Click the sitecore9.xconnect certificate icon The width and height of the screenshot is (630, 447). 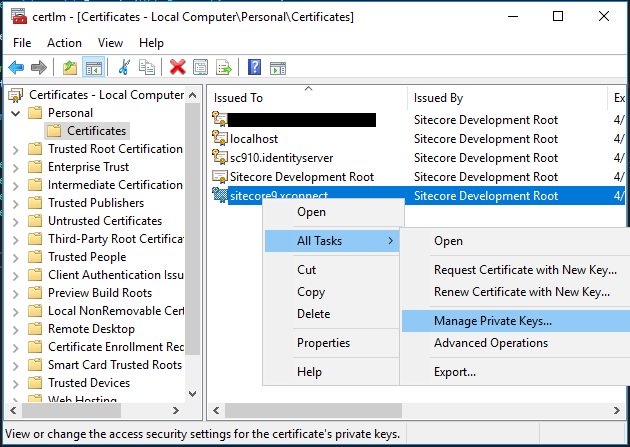pos(220,195)
